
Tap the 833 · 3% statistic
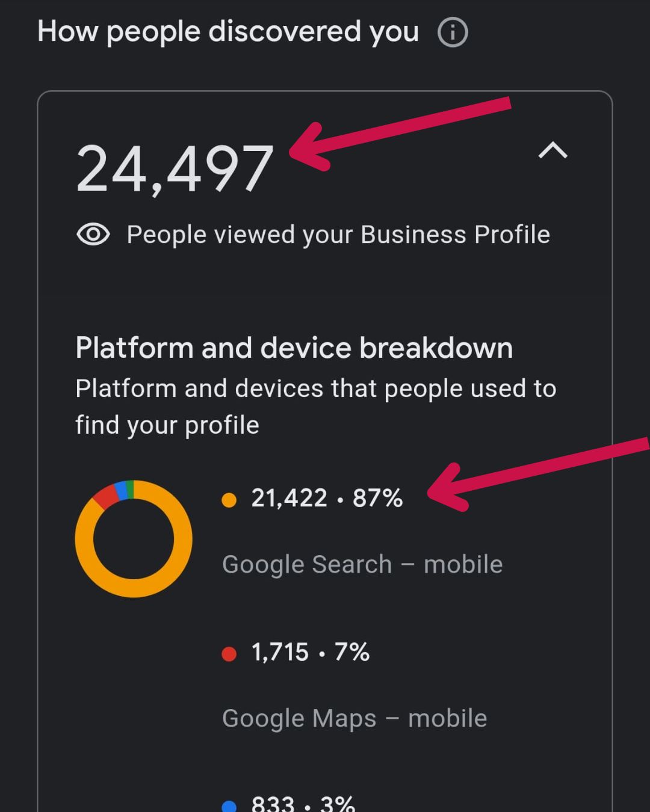pyautogui.click(x=303, y=803)
